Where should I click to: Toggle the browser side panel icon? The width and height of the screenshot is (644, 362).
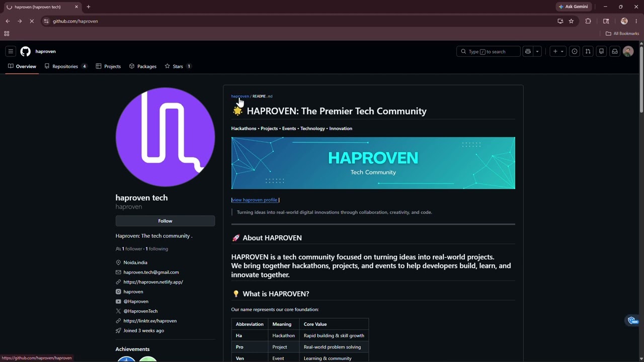(606, 21)
